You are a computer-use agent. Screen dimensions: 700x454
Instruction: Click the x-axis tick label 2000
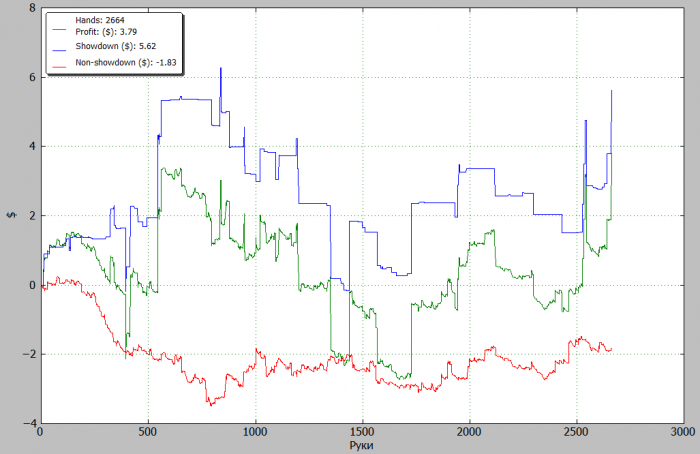click(x=469, y=432)
